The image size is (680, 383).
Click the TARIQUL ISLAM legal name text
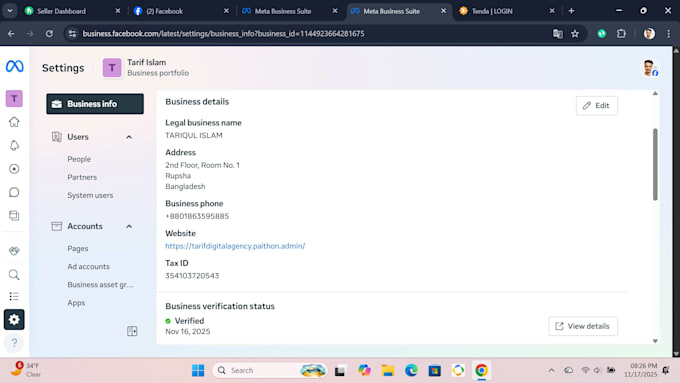194,135
